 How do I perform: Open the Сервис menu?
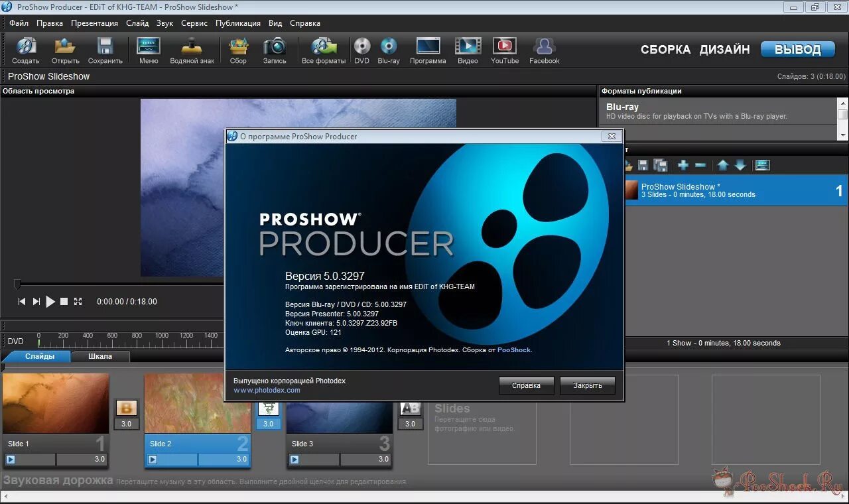click(194, 23)
